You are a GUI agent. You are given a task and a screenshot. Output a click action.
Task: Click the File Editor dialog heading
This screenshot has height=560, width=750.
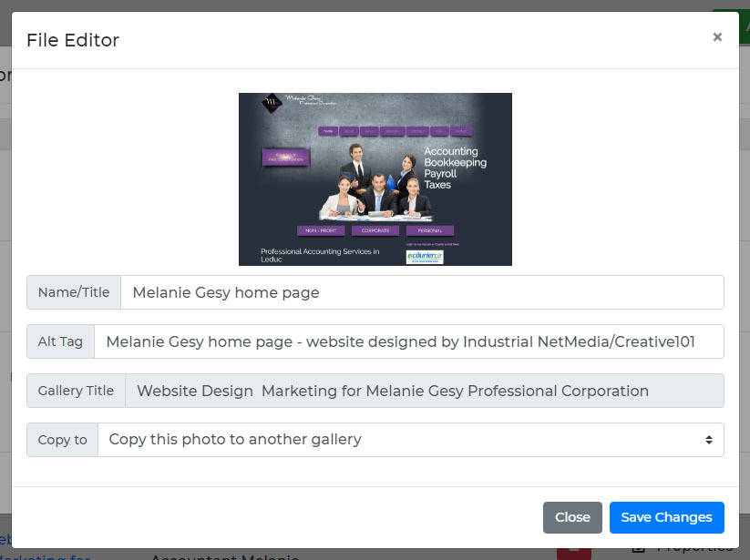(x=73, y=40)
